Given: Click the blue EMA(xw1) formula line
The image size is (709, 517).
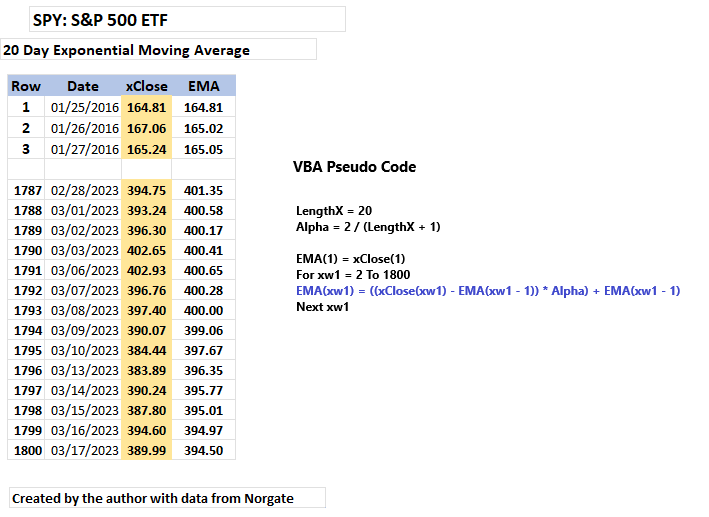Looking at the screenshot, I should click(x=488, y=291).
